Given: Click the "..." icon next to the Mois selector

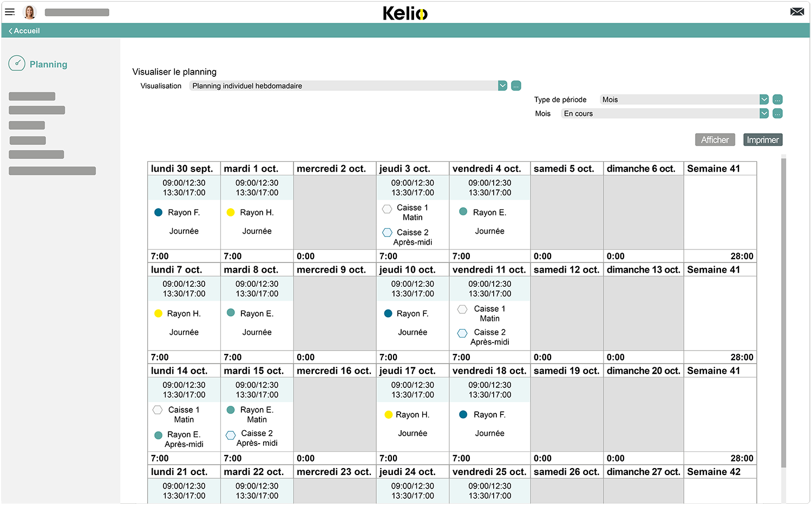Looking at the screenshot, I should tap(777, 113).
